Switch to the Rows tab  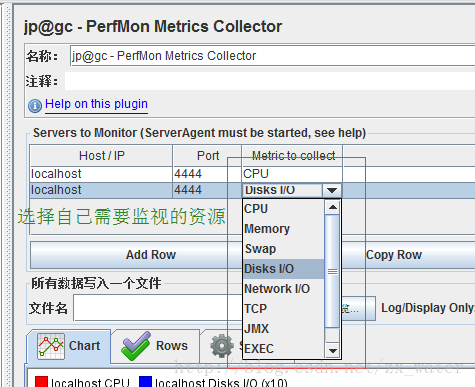155,346
